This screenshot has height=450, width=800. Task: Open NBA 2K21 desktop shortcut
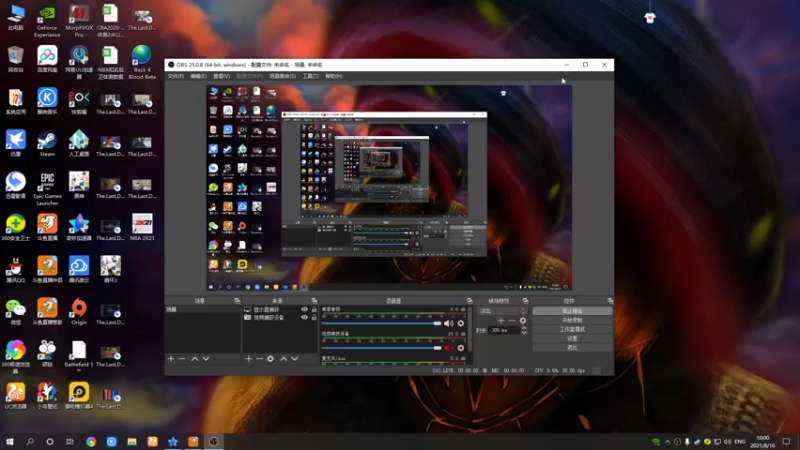(142, 228)
